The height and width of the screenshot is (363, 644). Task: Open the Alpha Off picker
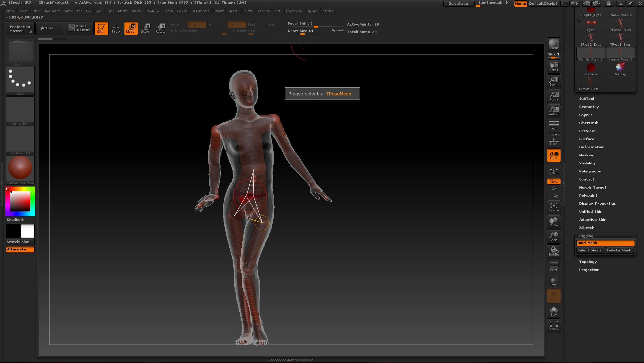[20, 111]
